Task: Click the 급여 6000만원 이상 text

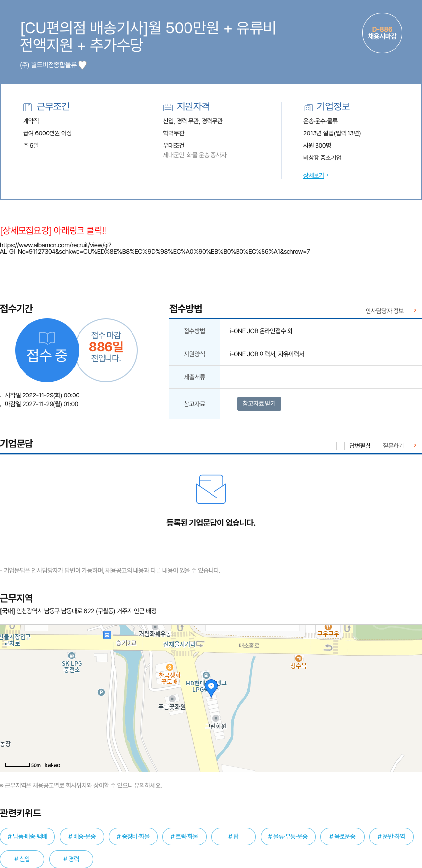Action: click(x=47, y=133)
